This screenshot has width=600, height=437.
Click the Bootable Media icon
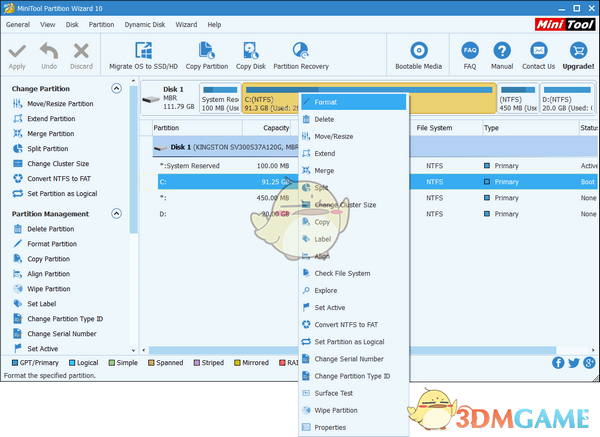pyautogui.click(x=418, y=52)
